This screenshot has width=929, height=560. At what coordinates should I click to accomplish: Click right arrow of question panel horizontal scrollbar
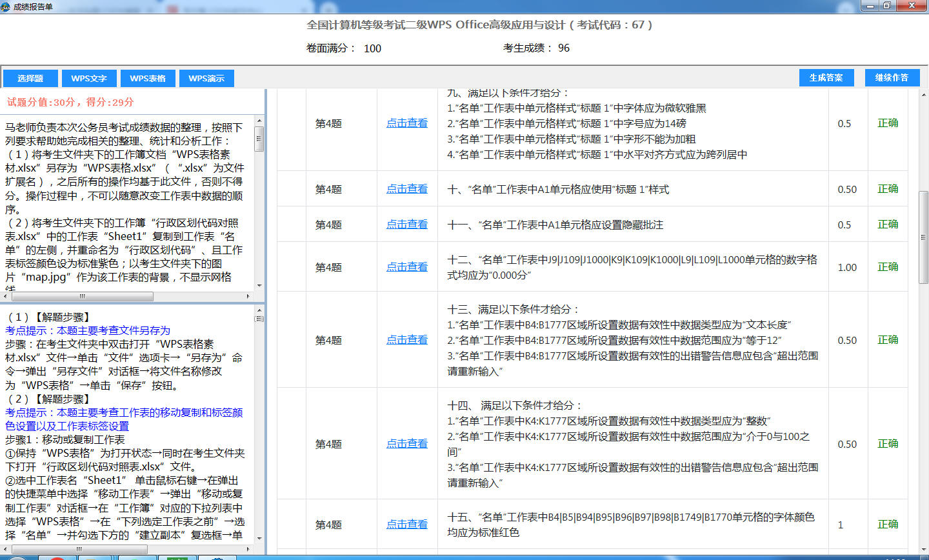(249, 296)
